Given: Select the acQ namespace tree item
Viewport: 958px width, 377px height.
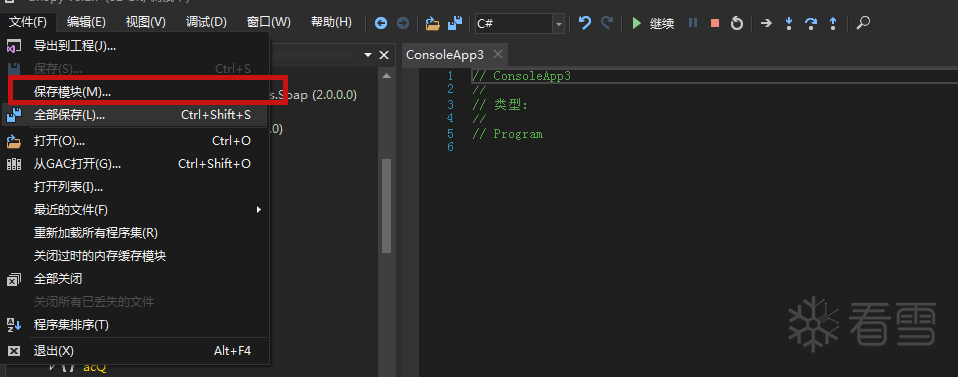Looking at the screenshot, I should tap(95, 368).
